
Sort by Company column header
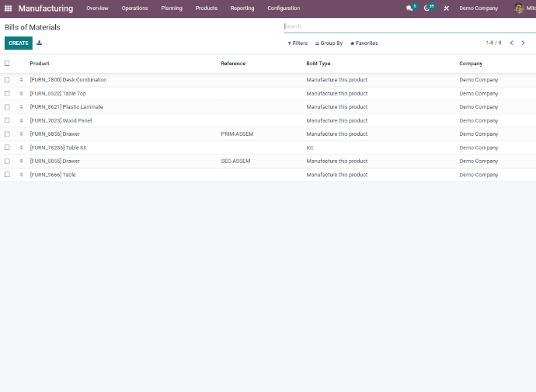[x=471, y=64]
